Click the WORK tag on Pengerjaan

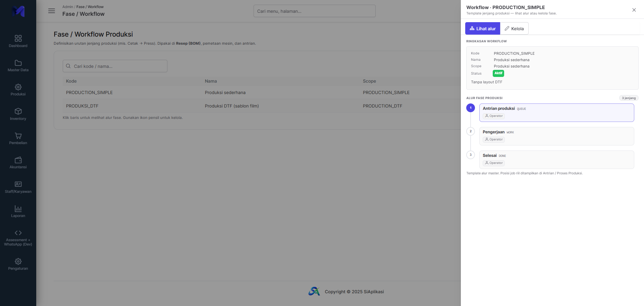click(510, 132)
